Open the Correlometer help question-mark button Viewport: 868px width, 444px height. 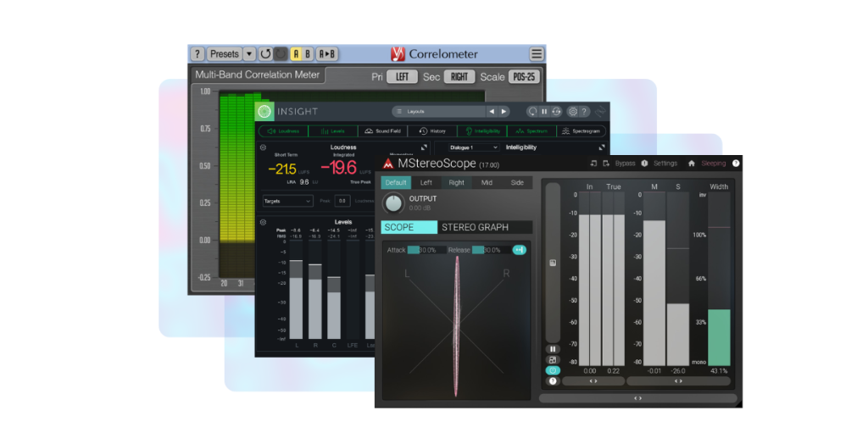[x=197, y=53]
